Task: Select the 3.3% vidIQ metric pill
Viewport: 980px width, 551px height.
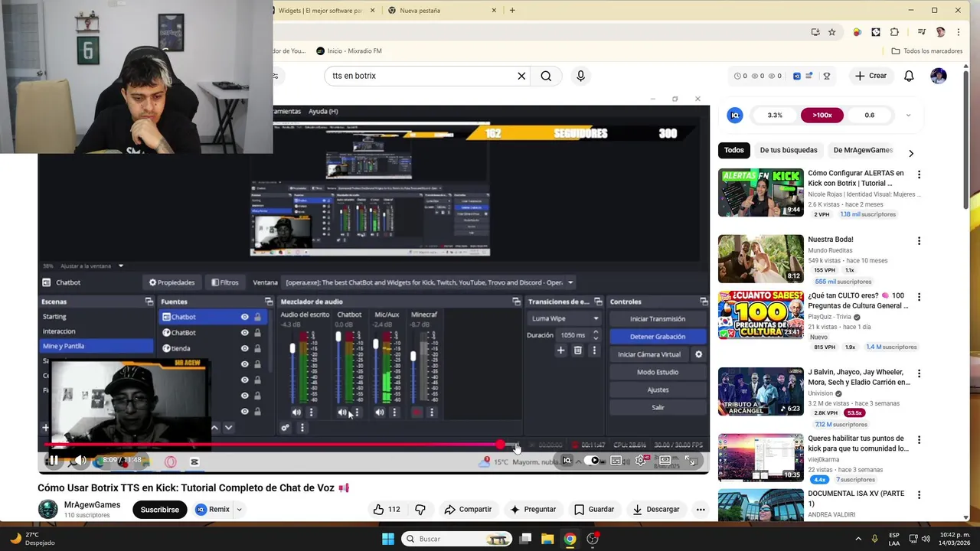Action: 775,115
